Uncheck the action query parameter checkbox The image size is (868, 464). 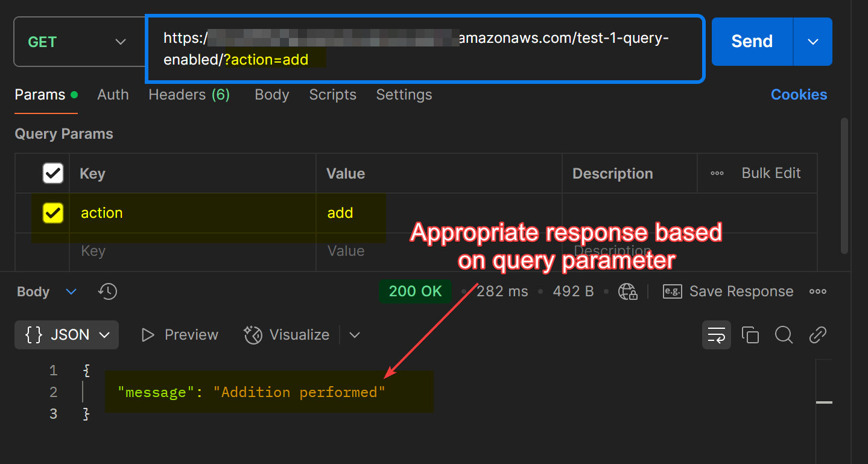[53, 213]
